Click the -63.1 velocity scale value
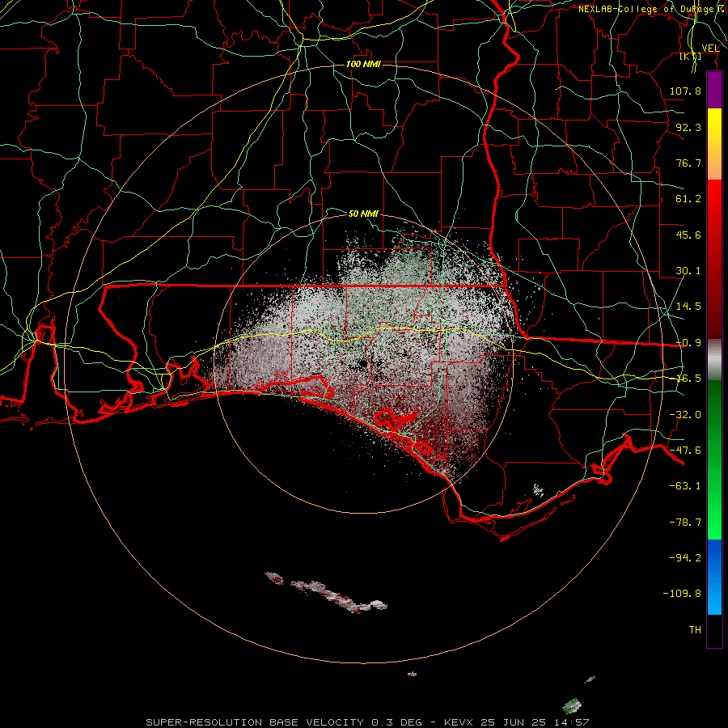 coord(685,486)
